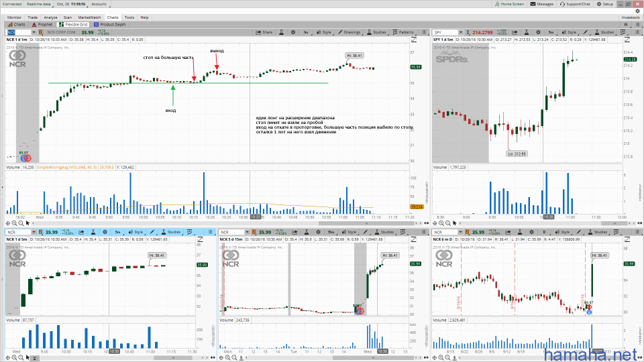This screenshot has height=362, width=644.
Task: Click the green trendline price level at 35
Action: (x=188, y=83)
